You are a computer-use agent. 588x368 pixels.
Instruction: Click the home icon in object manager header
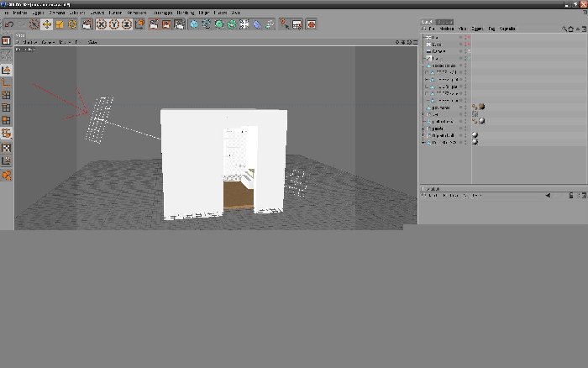click(x=570, y=29)
